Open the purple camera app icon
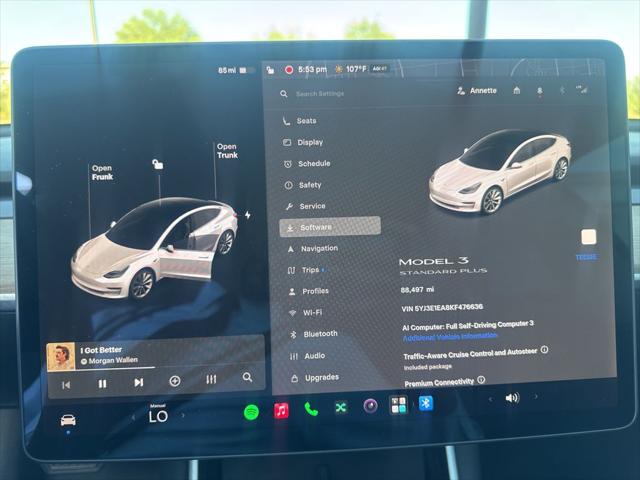 [370, 406]
